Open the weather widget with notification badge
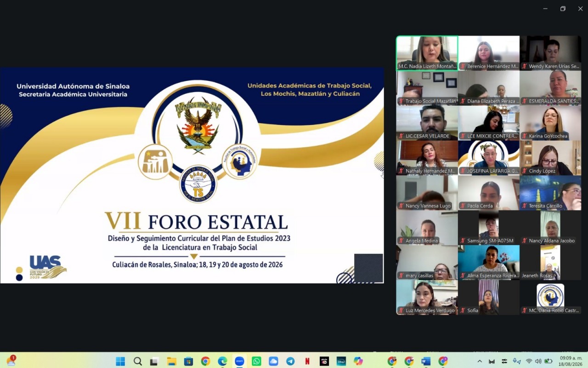Image resolution: width=588 pixels, height=368 pixels. pyautogui.click(x=11, y=361)
